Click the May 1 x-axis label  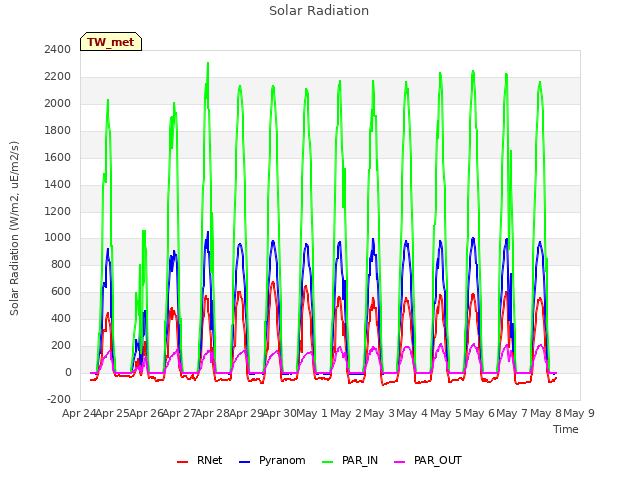312,413
